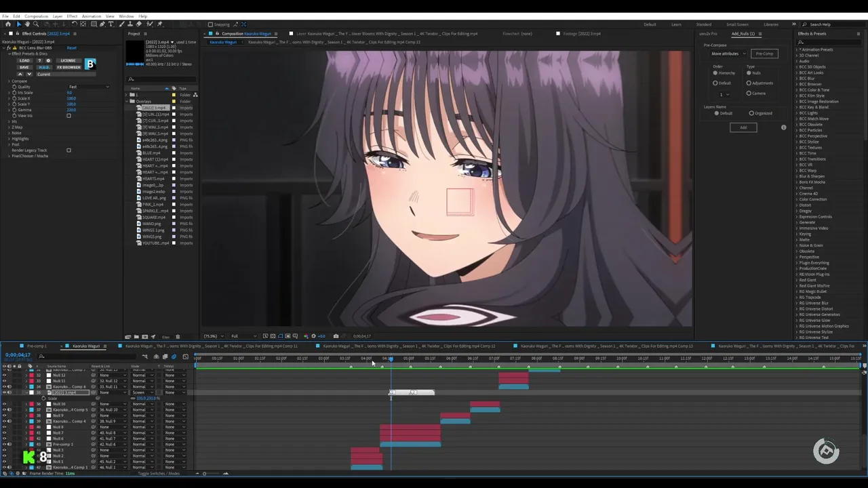Click the timeline current time indicator playhead
The height and width of the screenshot is (488, 868).
pos(391,359)
